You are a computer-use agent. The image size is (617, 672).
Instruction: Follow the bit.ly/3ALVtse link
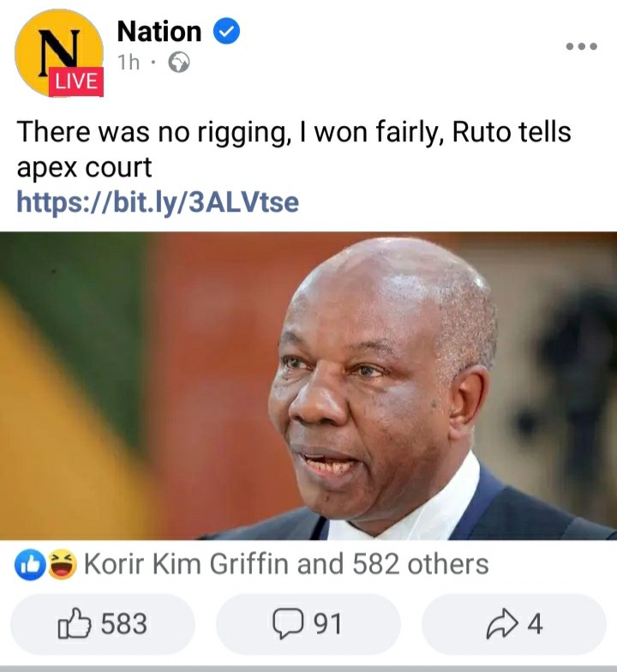(x=158, y=202)
